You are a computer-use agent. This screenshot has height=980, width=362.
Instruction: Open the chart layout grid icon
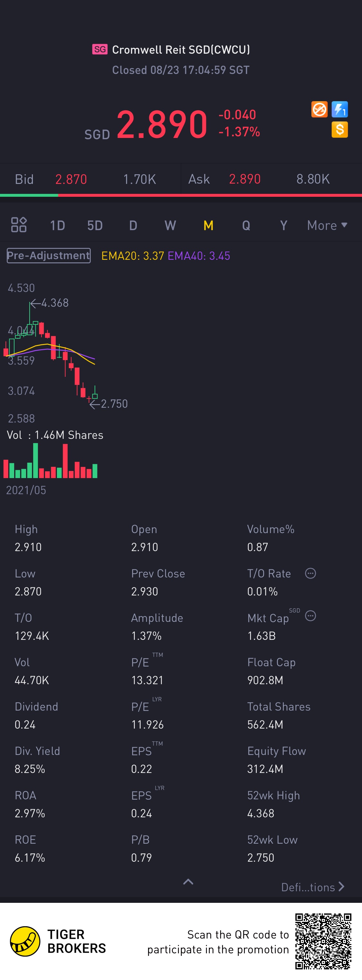pos(19,225)
